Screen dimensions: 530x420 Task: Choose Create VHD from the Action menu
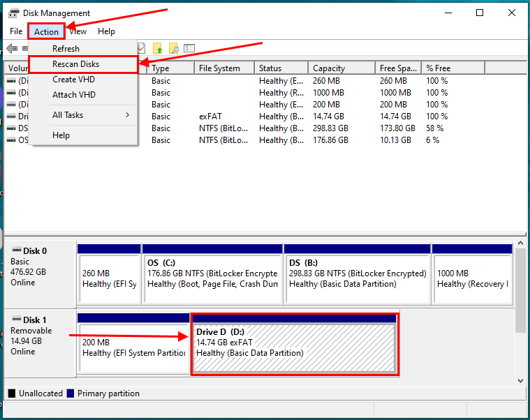(x=73, y=80)
